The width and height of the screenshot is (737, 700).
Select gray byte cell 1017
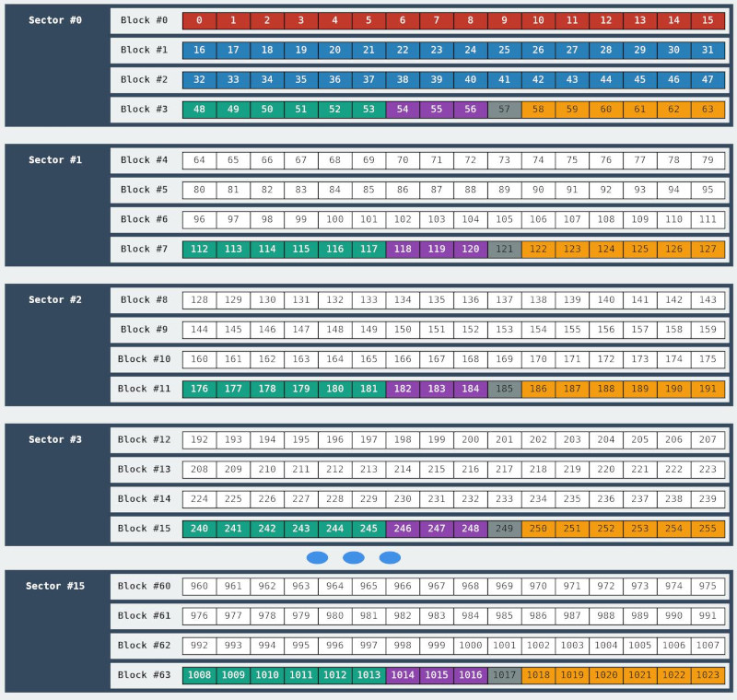click(504, 675)
